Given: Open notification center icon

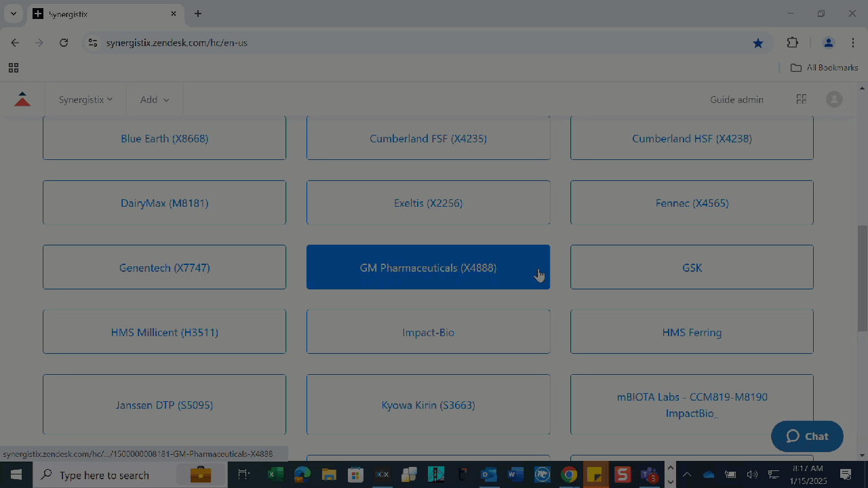Looking at the screenshot, I should [846, 474].
